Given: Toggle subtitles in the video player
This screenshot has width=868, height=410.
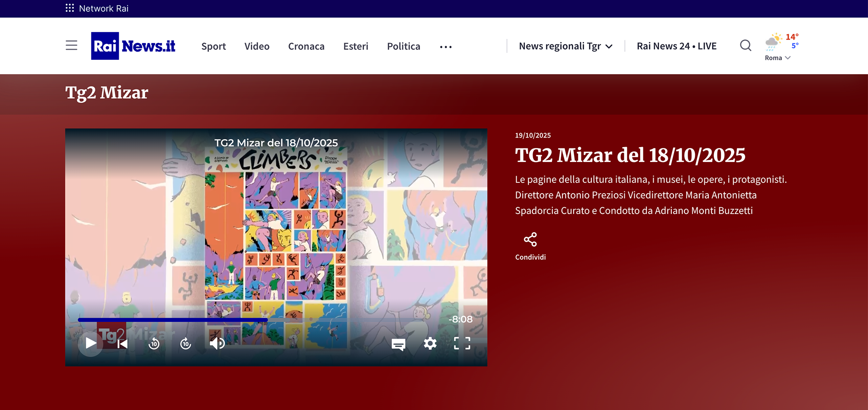Looking at the screenshot, I should 398,344.
